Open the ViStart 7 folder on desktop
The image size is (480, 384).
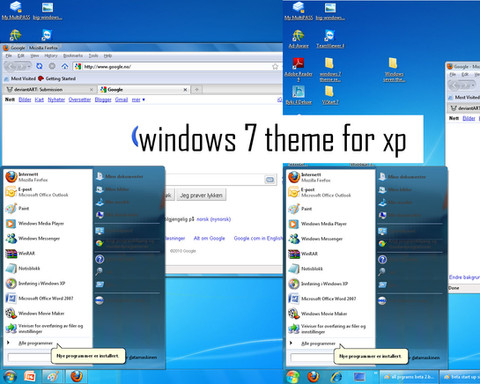[x=330, y=95]
